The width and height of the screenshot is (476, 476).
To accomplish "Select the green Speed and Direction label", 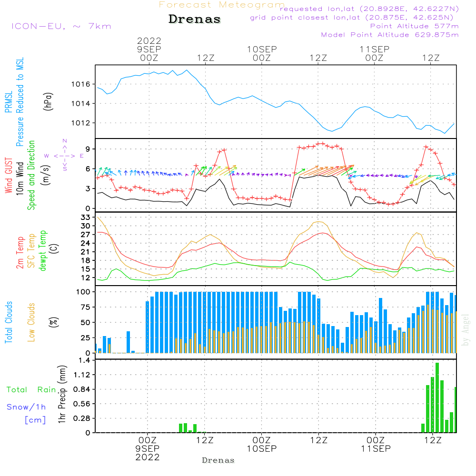I will click(32, 174).
